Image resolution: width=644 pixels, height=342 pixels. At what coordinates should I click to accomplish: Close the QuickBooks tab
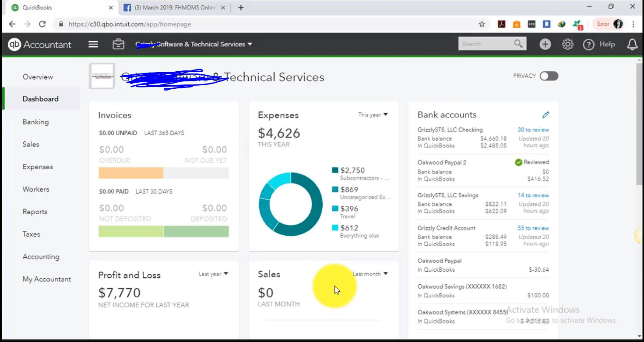110,7
